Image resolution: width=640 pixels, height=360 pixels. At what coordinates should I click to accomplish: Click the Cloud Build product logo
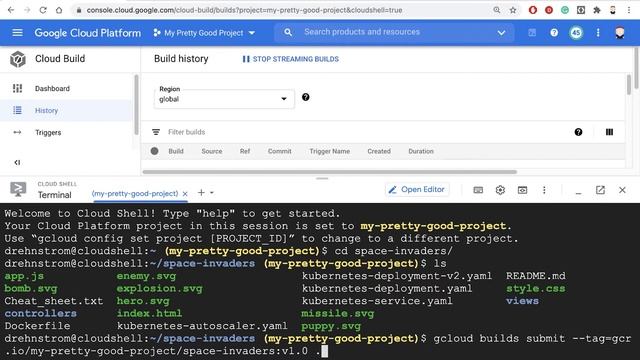tap(18, 59)
